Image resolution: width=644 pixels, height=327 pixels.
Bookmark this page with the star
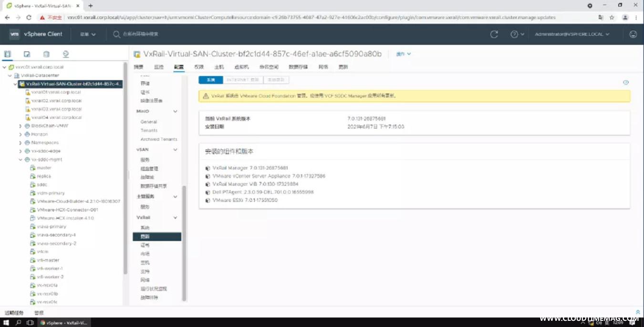[x=612, y=17]
